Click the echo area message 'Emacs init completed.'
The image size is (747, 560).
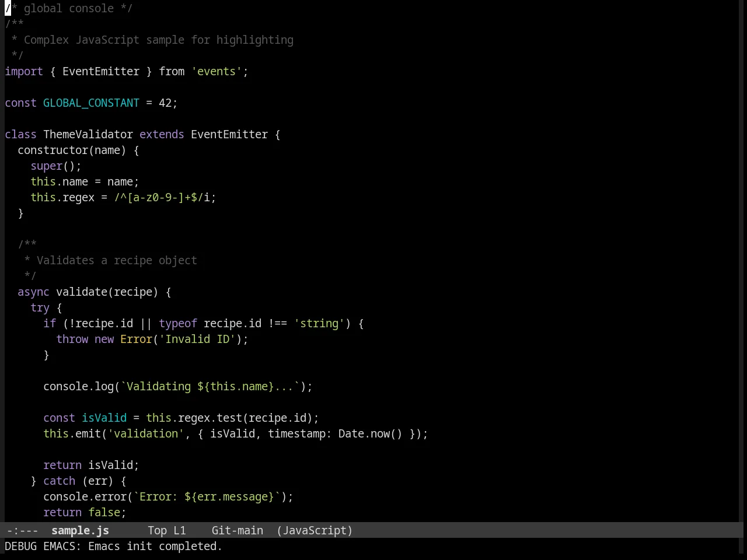click(x=155, y=546)
